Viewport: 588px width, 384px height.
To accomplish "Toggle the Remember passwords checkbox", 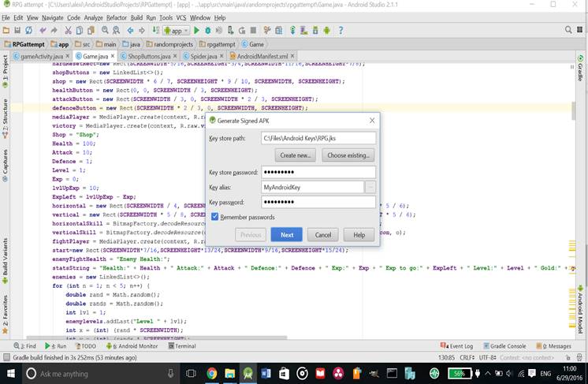I will 215,217.
